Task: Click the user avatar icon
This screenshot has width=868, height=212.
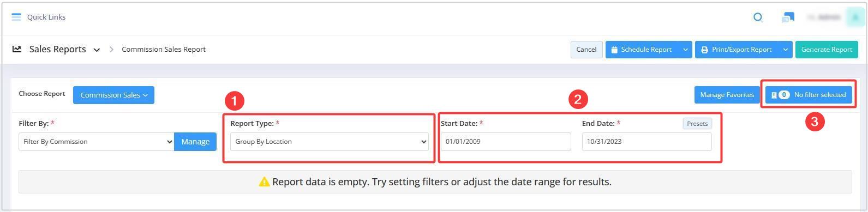Action: click(x=855, y=17)
